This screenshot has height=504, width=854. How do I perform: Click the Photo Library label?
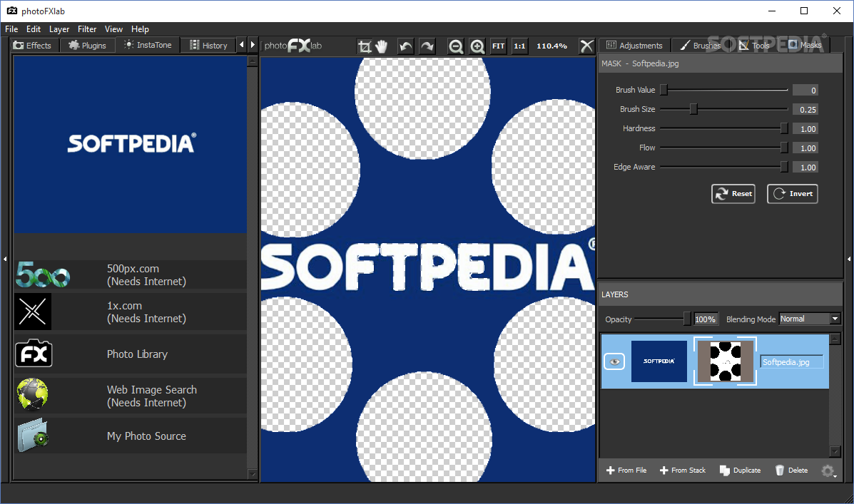pos(137,354)
